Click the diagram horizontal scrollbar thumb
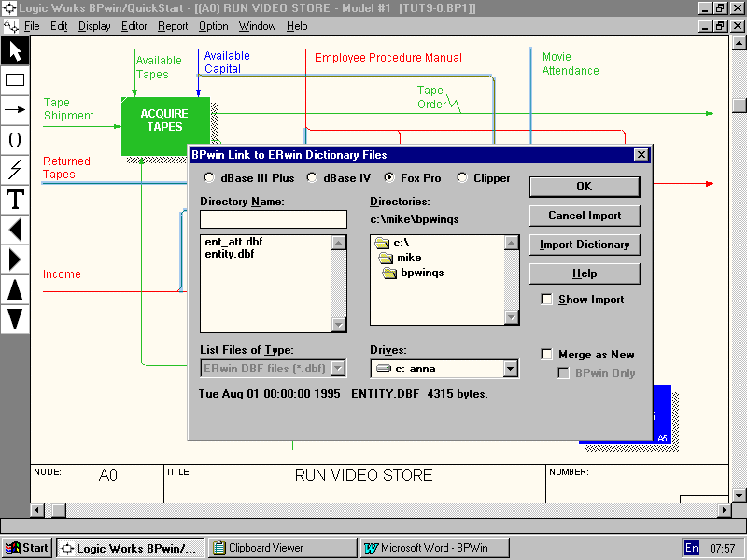 pyautogui.click(x=59, y=510)
